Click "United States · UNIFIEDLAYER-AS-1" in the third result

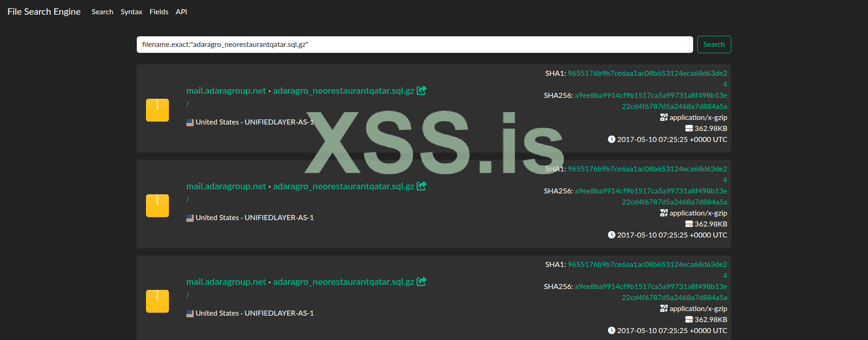(x=255, y=313)
